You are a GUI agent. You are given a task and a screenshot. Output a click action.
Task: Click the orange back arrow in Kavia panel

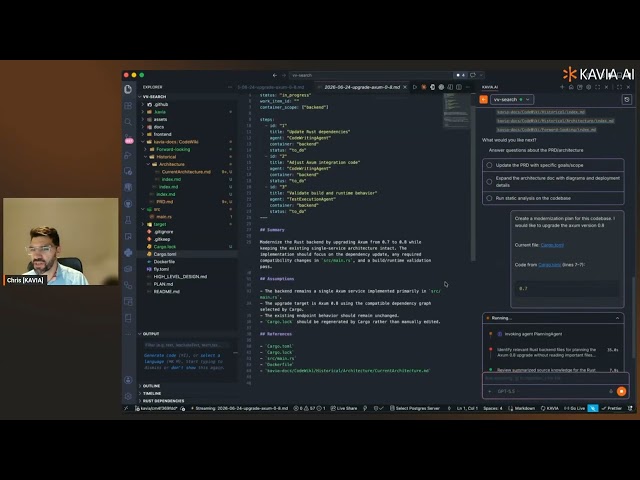point(483,100)
